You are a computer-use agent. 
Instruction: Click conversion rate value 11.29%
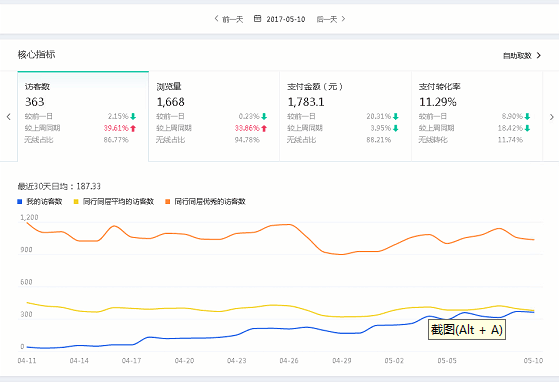click(x=437, y=102)
